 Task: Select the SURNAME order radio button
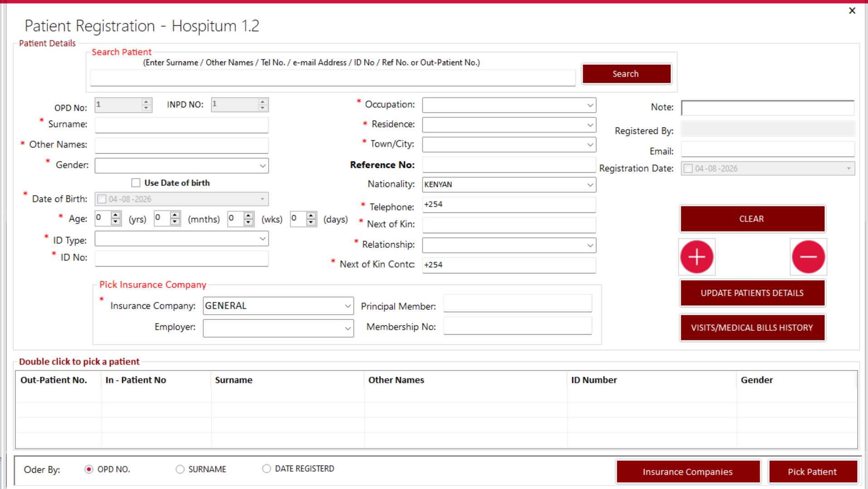tap(180, 469)
